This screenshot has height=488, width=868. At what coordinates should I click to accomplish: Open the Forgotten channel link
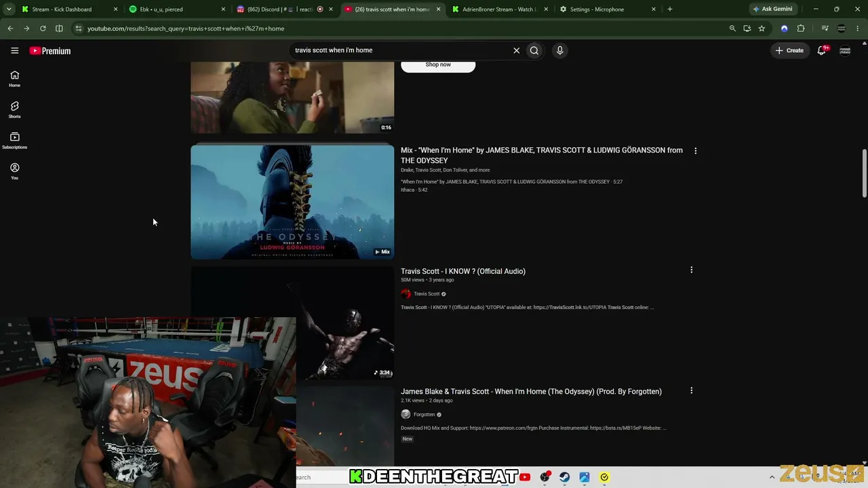(424, 415)
